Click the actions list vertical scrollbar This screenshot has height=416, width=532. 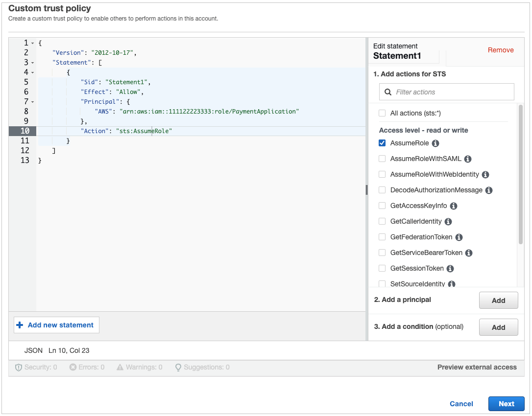tap(520, 176)
